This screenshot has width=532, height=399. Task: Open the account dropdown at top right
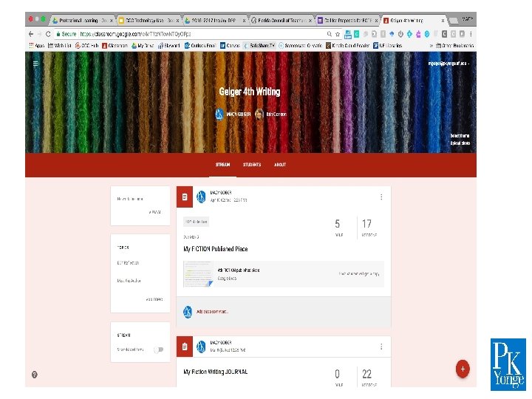pyautogui.click(x=449, y=64)
